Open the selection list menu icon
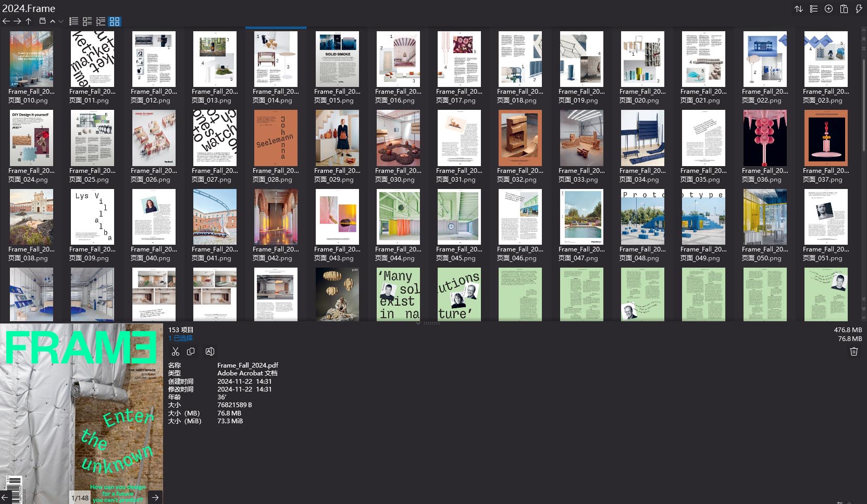The image size is (867, 504). pyautogui.click(x=814, y=9)
